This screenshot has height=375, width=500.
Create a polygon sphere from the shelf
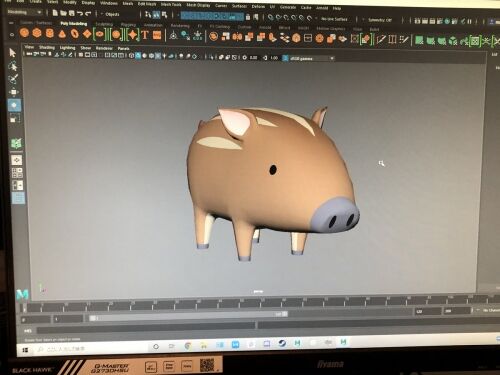pos(24,33)
